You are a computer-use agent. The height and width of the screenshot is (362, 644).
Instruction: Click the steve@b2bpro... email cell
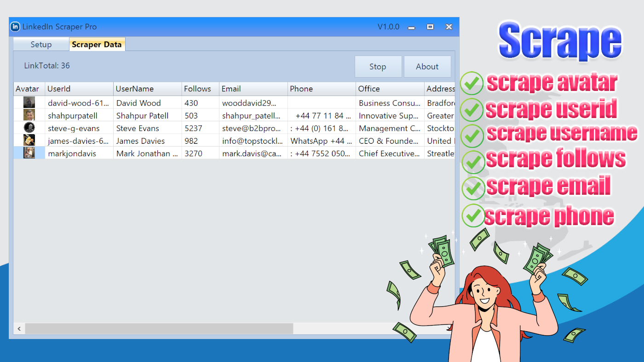coord(253,128)
